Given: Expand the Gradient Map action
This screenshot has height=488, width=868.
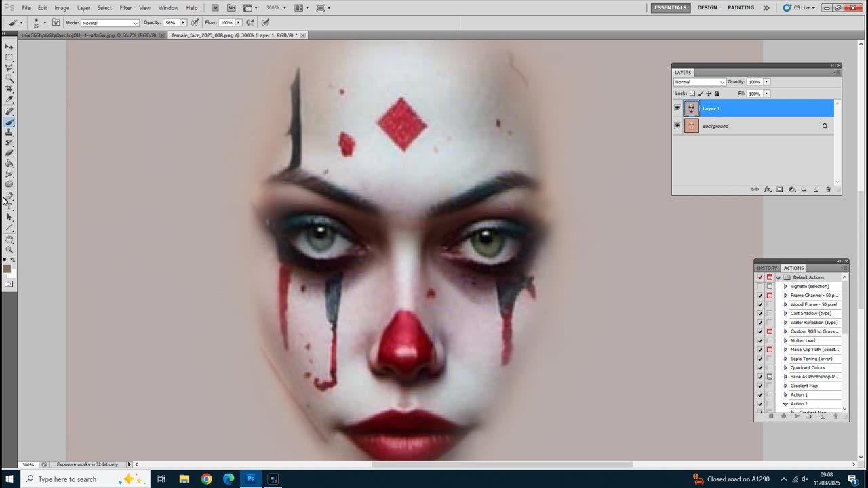Looking at the screenshot, I should coord(785,386).
